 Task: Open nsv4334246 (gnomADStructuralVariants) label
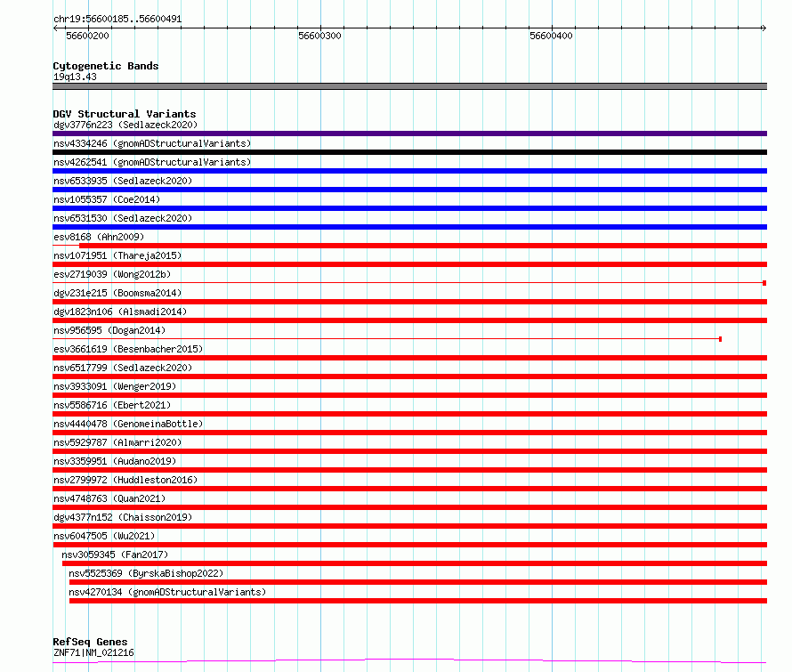coord(152,143)
